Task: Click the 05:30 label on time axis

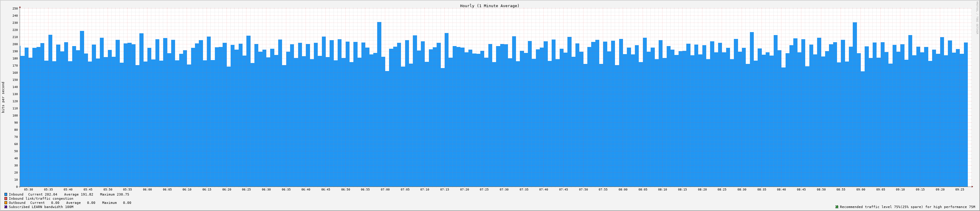Action: click(x=29, y=189)
